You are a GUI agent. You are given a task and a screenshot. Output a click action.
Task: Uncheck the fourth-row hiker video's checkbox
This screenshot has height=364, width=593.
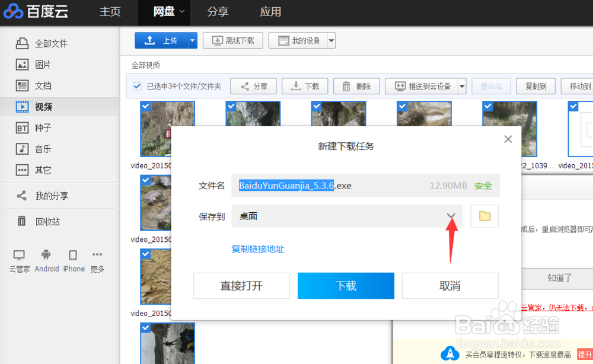146,328
